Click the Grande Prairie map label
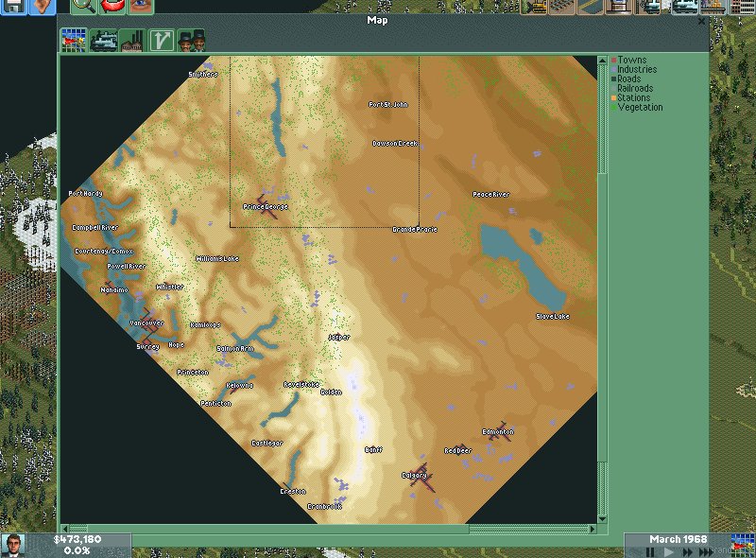Screen dimensions: 756x558 pyautogui.click(x=415, y=229)
